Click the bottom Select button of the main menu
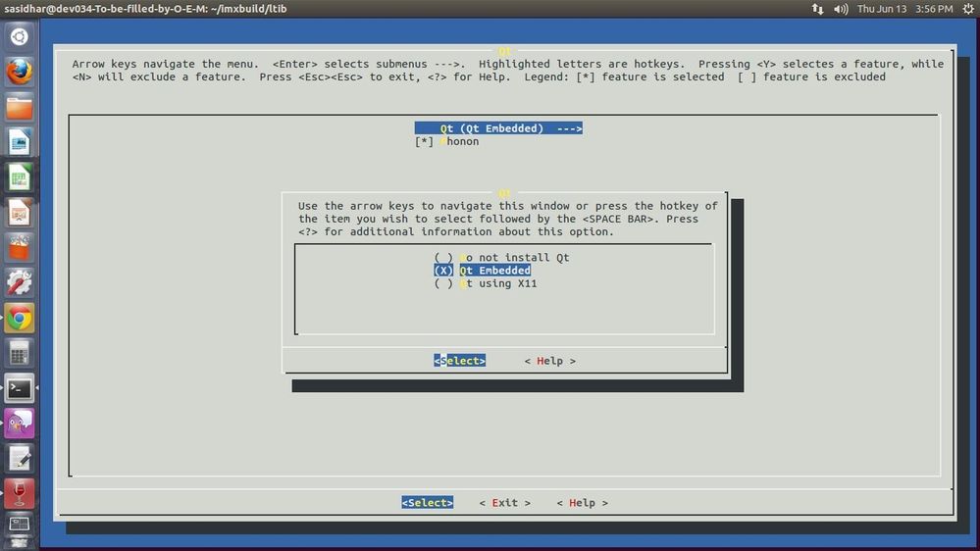The width and height of the screenshot is (980, 551). click(x=428, y=502)
